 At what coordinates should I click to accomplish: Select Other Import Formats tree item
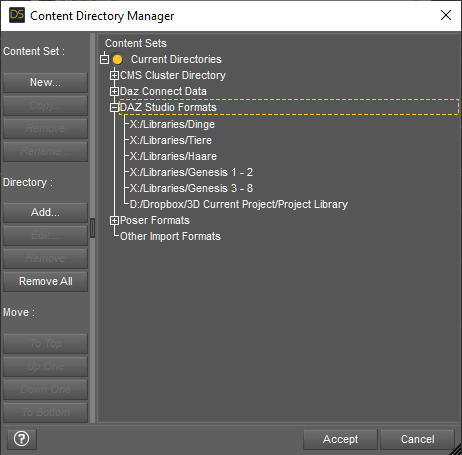(170, 236)
